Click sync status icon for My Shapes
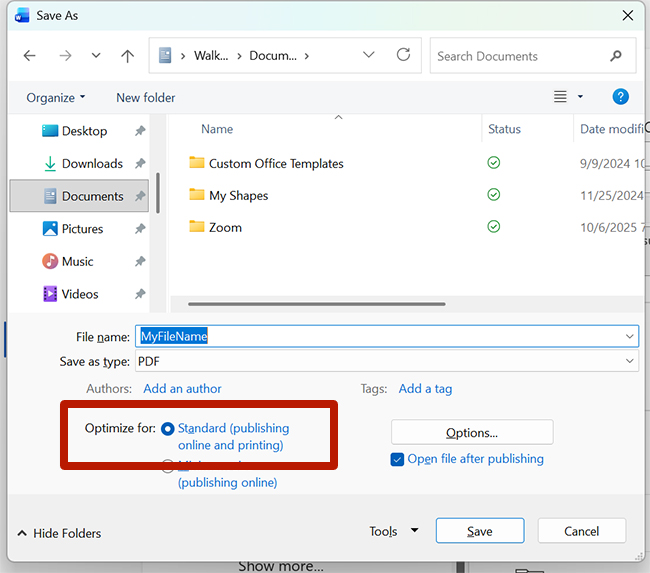The height and width of the screenshot is (573, 650). coord(493,194)
